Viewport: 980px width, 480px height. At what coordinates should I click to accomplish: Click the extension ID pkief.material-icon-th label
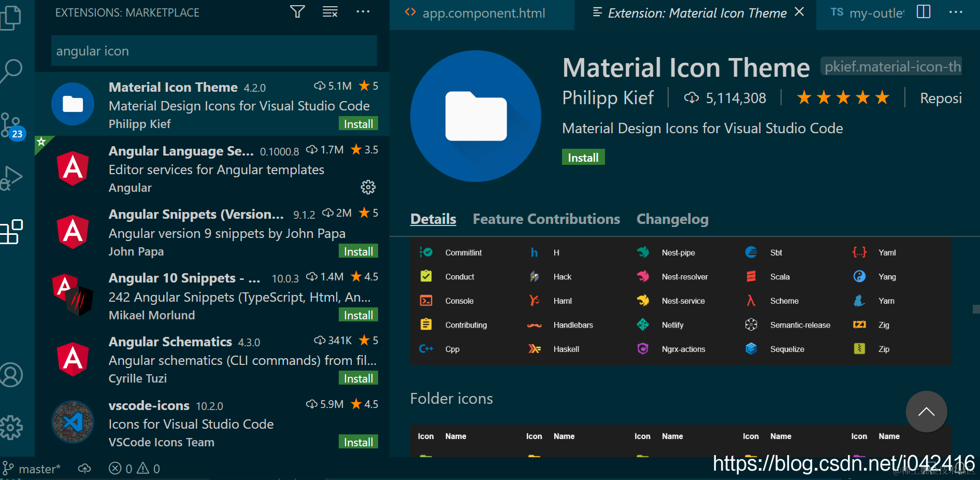892,66
